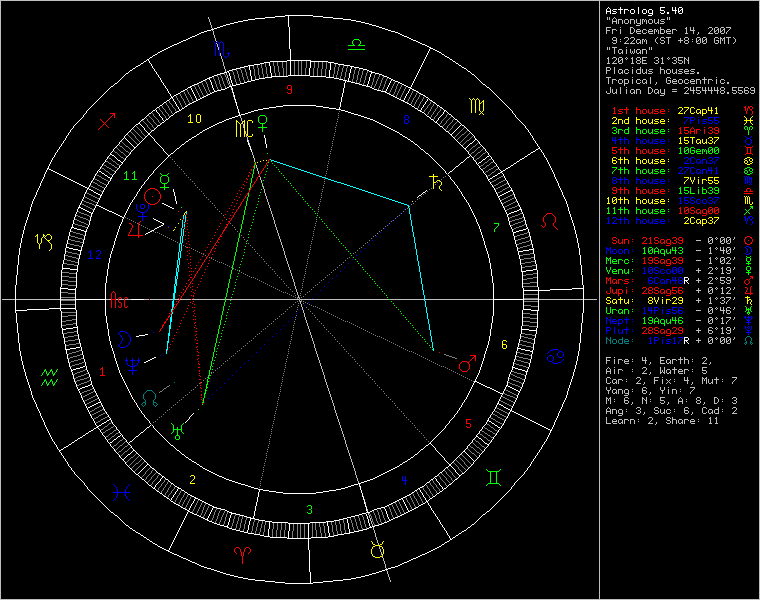Select the red Mars symbol in the wheel

[x=467, y=363]
